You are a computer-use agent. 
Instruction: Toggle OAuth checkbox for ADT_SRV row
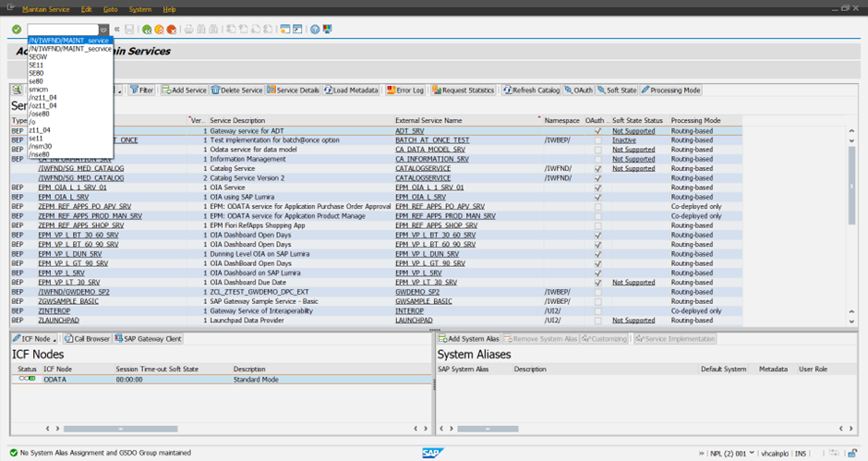click(597, 131)
